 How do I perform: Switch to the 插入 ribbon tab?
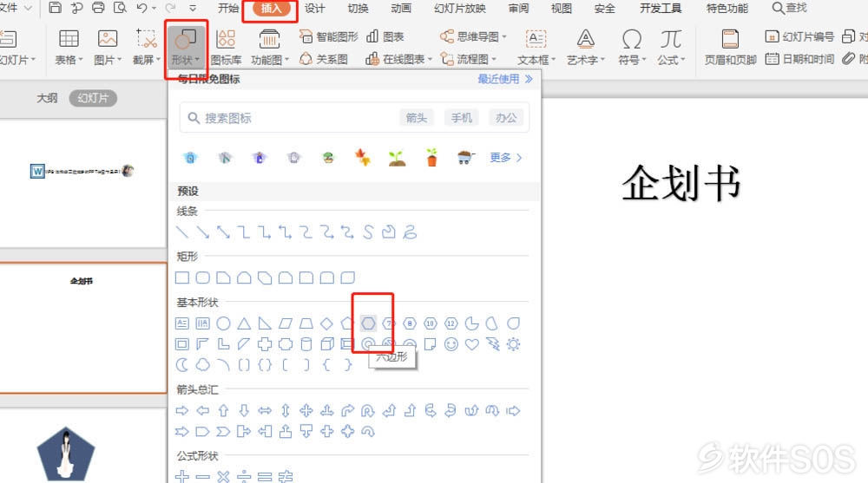[271, 9]
